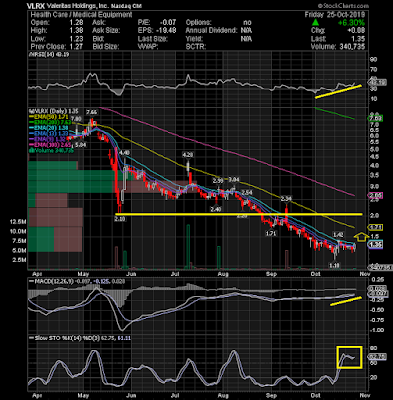Screen dimensions: 393x400
Task: Click the yellow 2.0 horizontal resistance line
Action: (239, 214)
